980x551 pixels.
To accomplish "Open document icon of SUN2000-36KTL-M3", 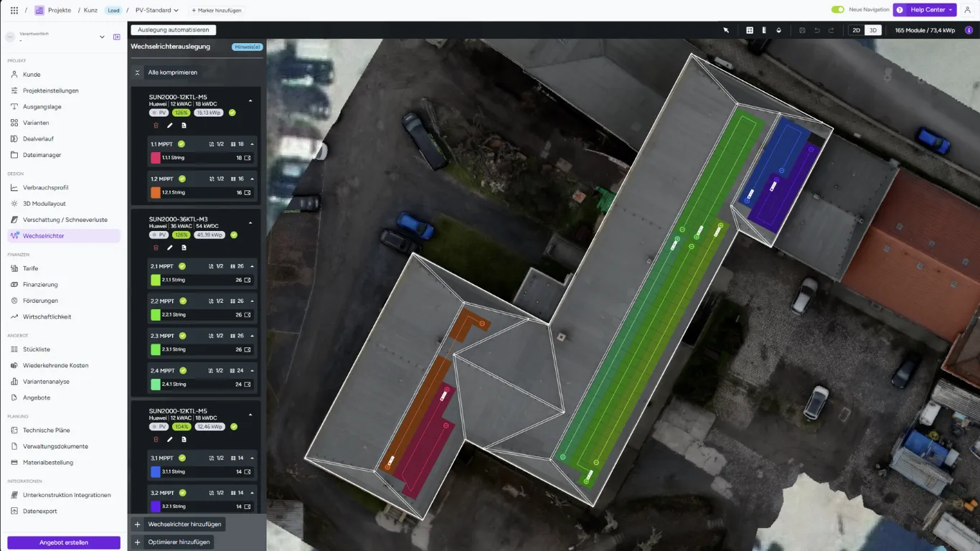I will coord(184,248).
